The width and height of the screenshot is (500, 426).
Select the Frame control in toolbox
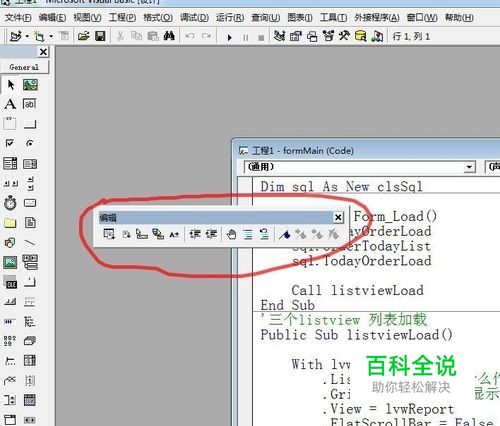click(x=10, y=124)
